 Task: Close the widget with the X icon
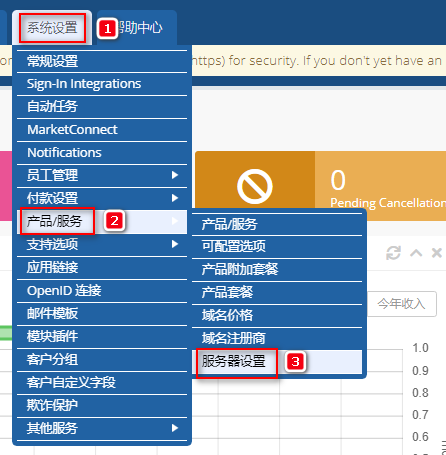(437, 253)
